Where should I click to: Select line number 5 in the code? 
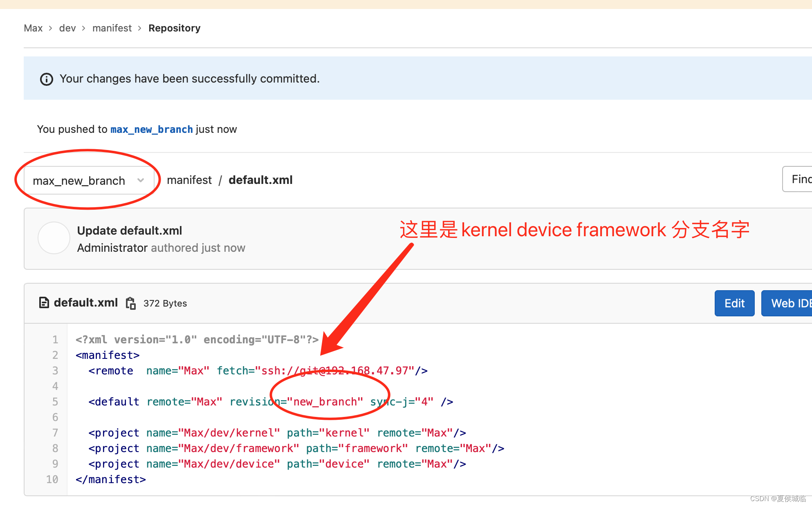tap(55, 402)
